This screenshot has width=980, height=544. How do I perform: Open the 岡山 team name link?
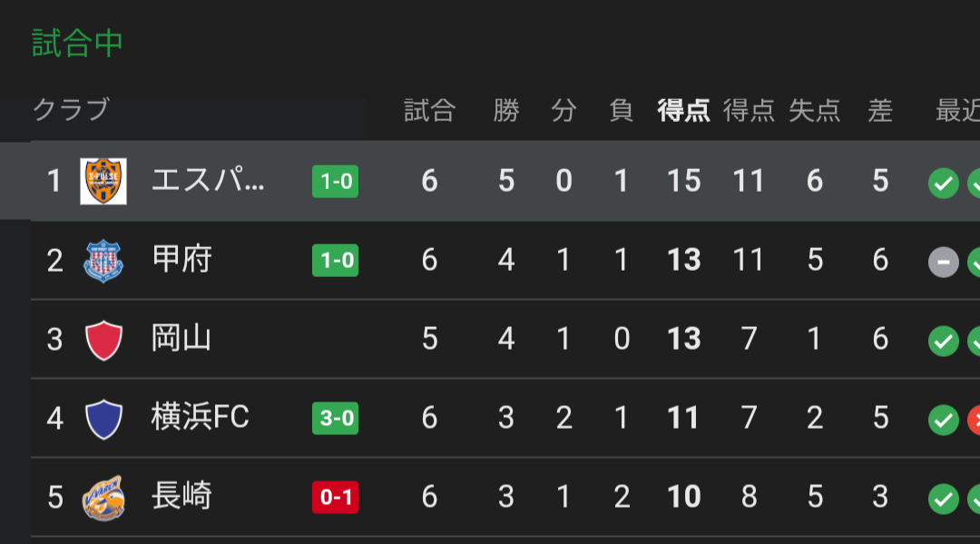pyautogui.click(x=181, y=338)
